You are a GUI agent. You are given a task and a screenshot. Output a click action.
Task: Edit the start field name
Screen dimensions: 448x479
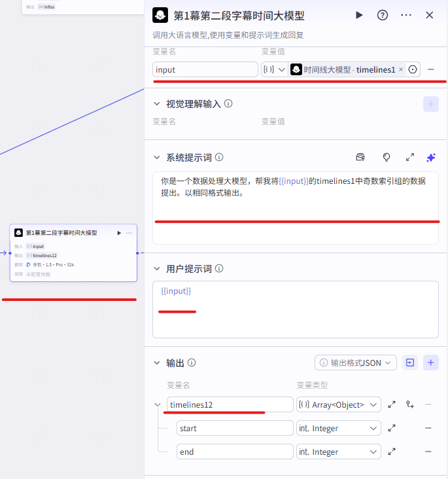(x=235, y=428)
